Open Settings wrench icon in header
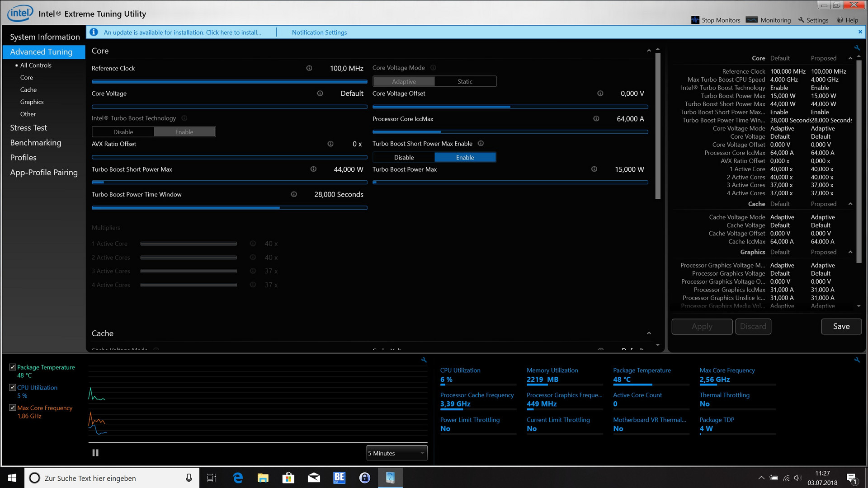 [801, 20]
